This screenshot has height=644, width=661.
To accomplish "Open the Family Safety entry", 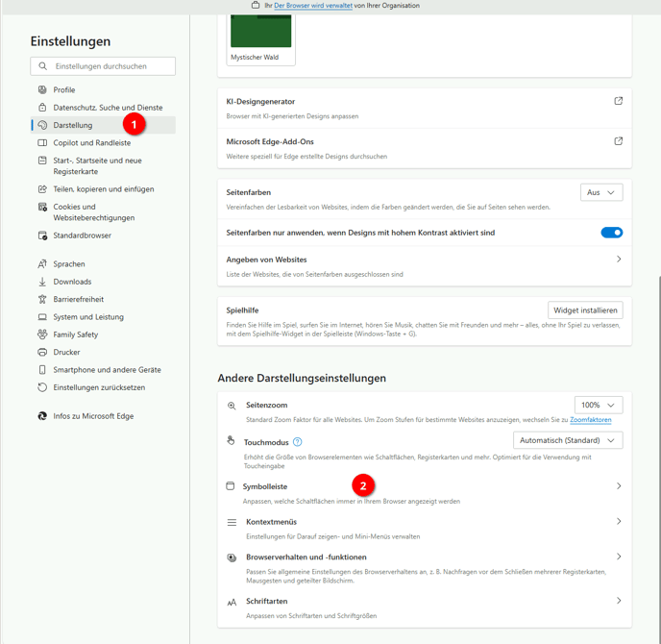I will coord(103,334).
